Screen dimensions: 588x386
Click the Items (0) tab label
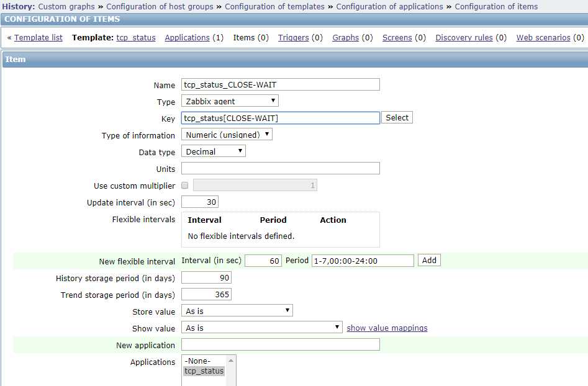[251, 37]
